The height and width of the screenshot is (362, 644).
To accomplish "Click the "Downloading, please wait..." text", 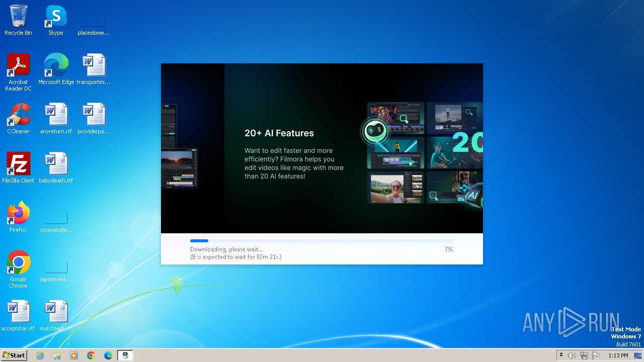I will [226, 249].
